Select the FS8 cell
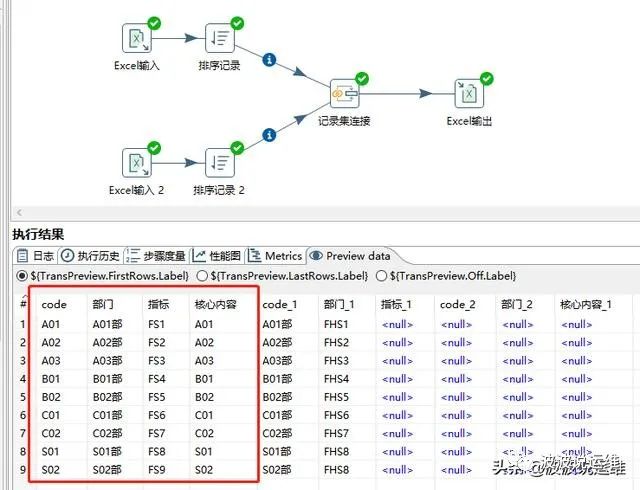640x490 pixels. (156, 452)
